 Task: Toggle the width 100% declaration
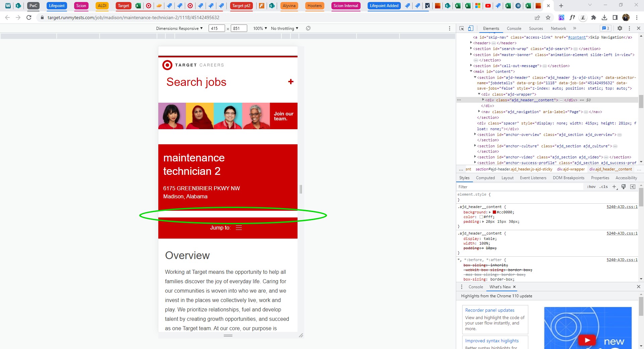(x=461, y=243)
